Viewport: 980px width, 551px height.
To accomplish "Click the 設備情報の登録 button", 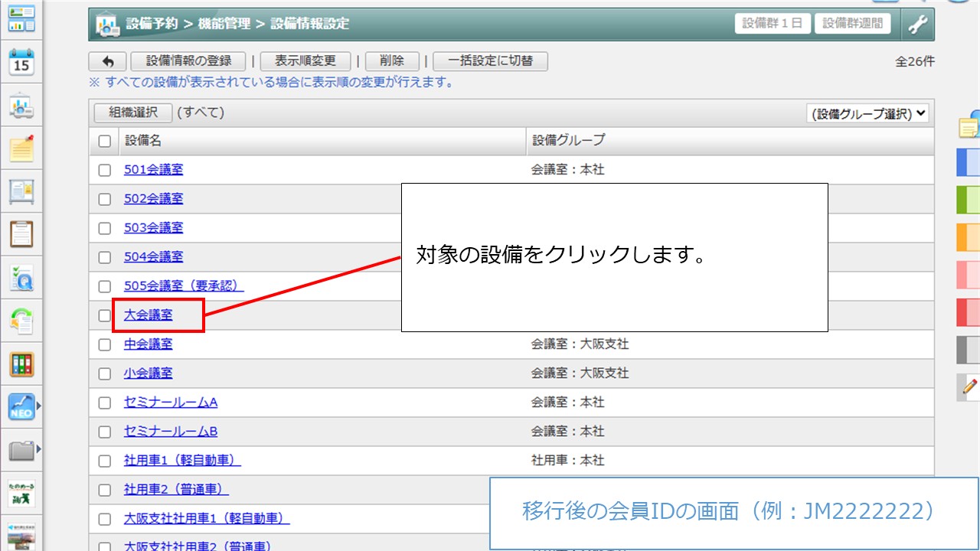I will click(x=188, y=61).
